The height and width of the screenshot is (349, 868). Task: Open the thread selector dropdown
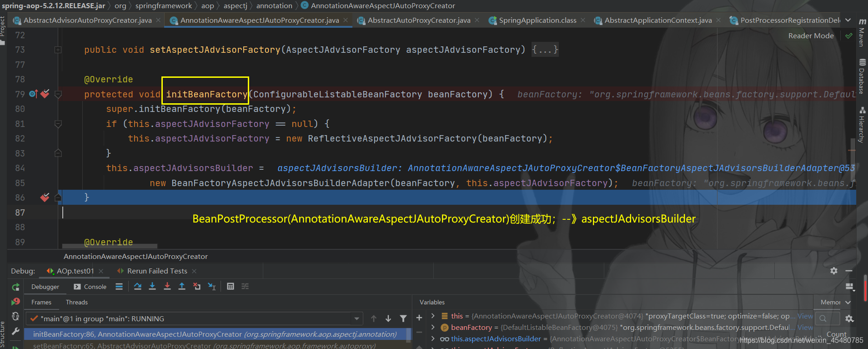(x=357, y=319)
